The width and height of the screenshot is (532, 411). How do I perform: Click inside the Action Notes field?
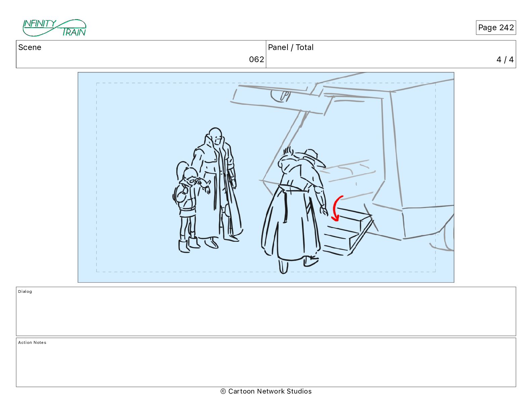266,362
